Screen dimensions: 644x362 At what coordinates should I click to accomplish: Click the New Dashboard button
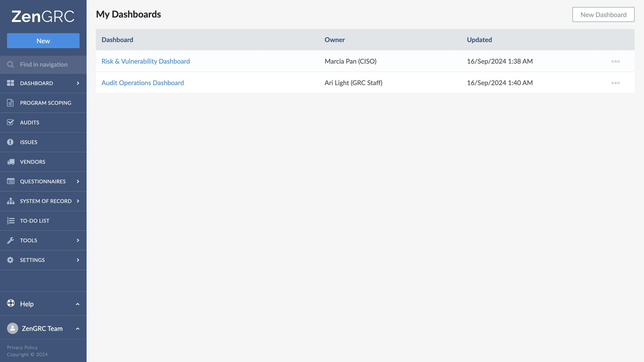[x=603, y=15]
